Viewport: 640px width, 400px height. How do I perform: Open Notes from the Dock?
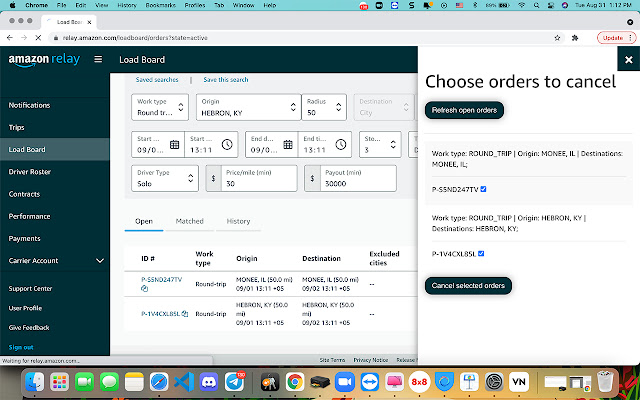point(134,382)
